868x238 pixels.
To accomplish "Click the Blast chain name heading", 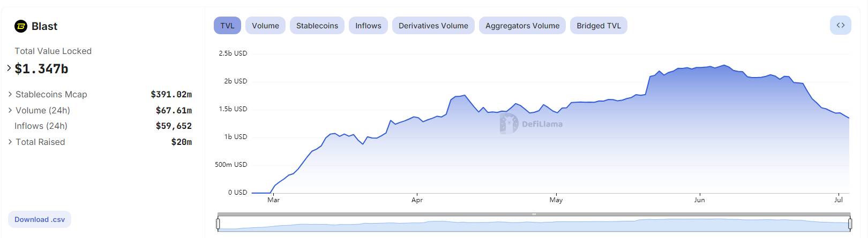I will pos(44,26).
